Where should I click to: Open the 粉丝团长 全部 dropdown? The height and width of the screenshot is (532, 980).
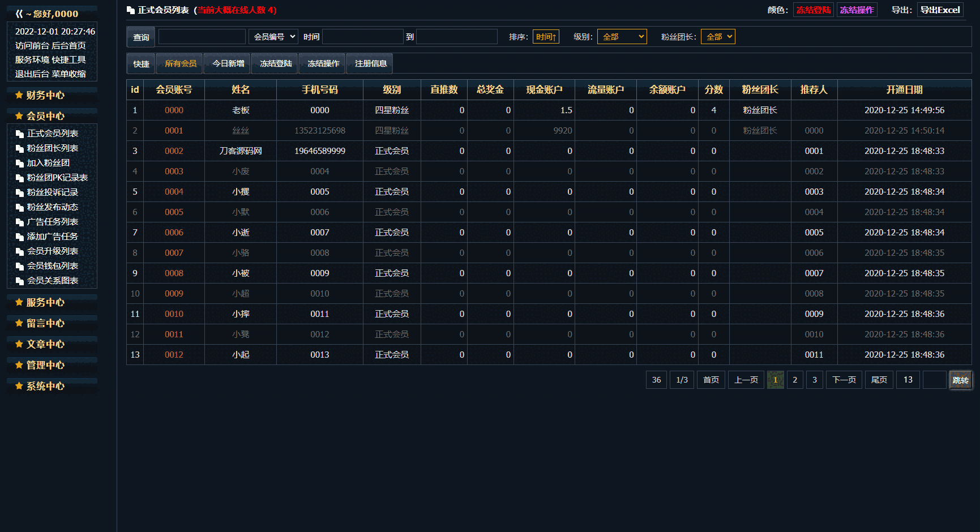click(x=718, y=37)
